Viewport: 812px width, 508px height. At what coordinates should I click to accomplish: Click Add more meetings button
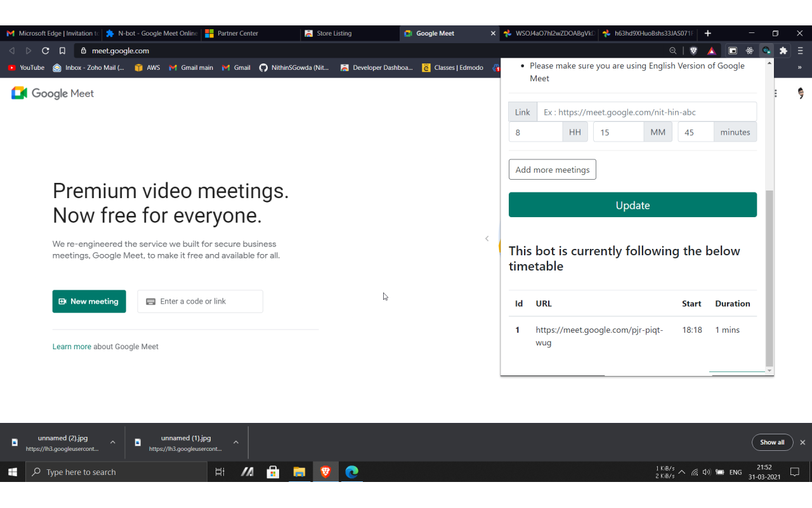pyautogui.click(x=553, y=170)
